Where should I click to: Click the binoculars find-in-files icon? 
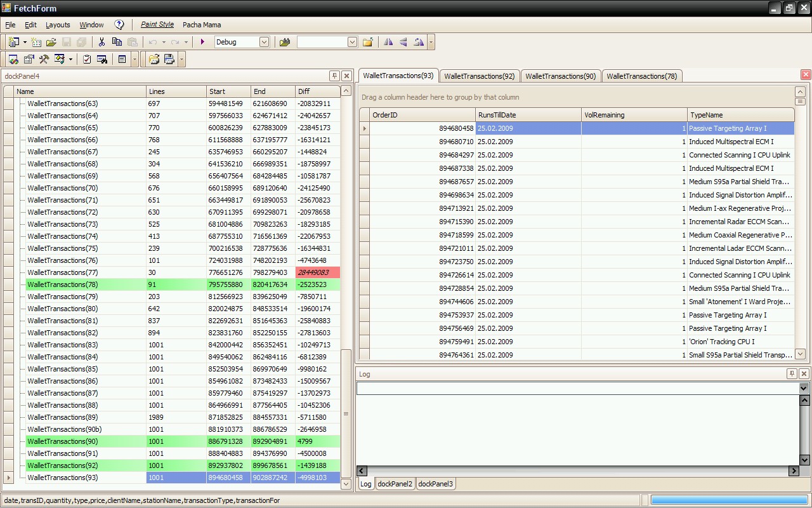[285, 42]
